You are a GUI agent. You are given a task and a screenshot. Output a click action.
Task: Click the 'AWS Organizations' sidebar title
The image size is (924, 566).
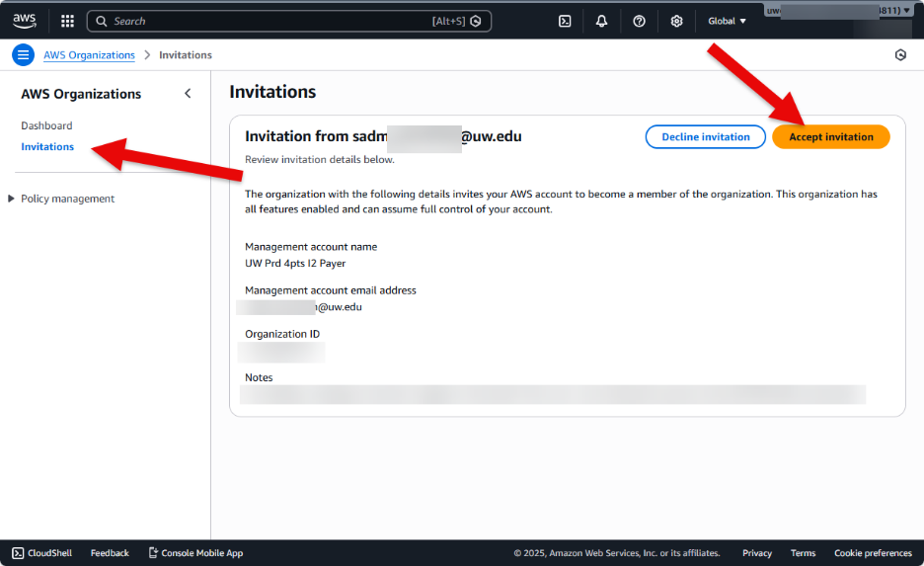81,94
